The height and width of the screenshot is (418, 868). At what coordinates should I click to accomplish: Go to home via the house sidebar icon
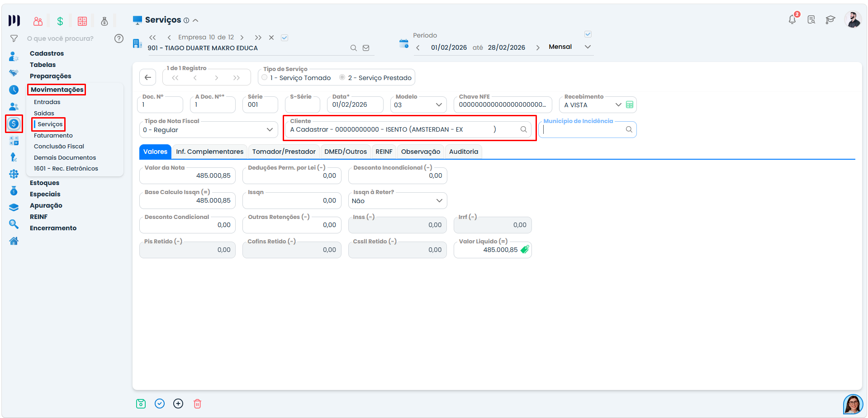point(14,241)
